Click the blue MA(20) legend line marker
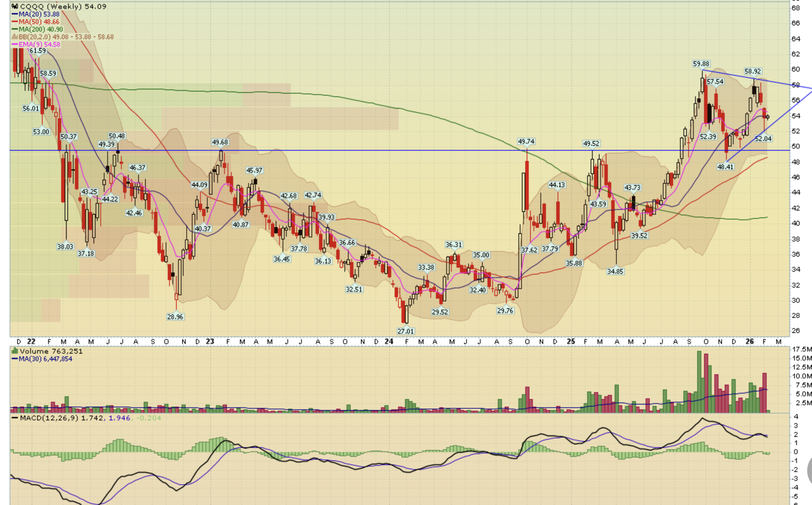 [x=15, y=14]
